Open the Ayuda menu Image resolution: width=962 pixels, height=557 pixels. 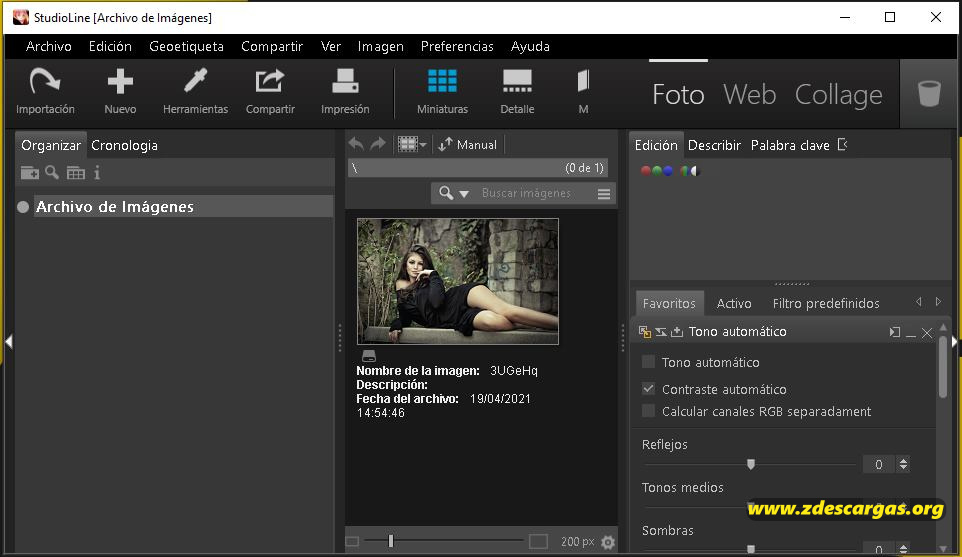tap(530, 47)
